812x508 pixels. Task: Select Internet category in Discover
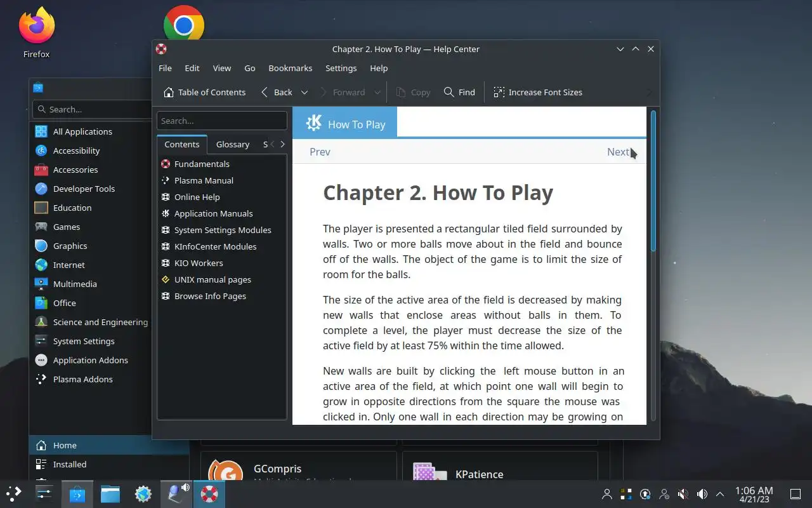69,265
